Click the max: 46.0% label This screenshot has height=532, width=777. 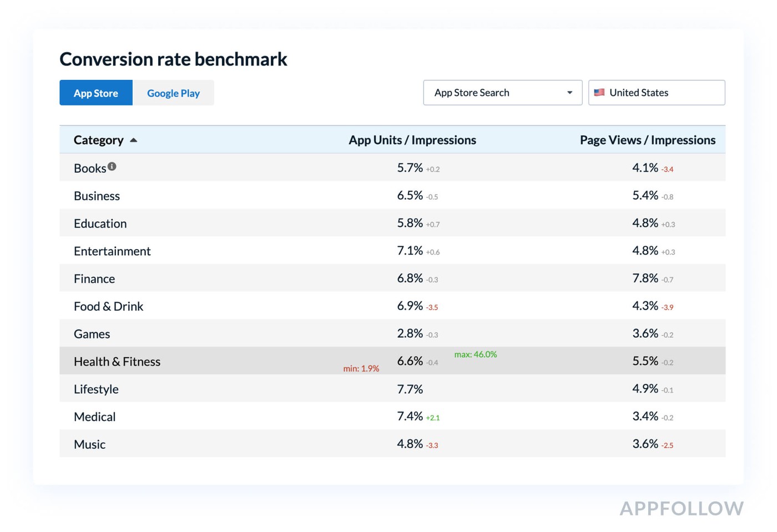coord(476,354)
